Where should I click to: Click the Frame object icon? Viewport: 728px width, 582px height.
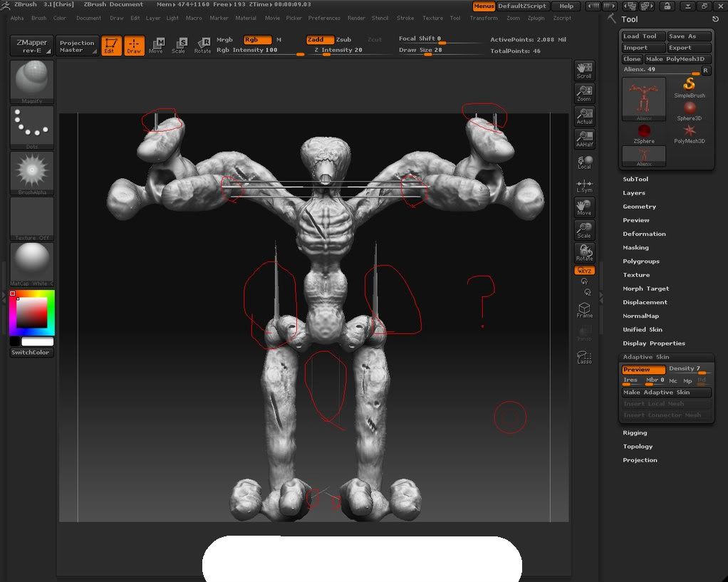click(x=584, y=310)
